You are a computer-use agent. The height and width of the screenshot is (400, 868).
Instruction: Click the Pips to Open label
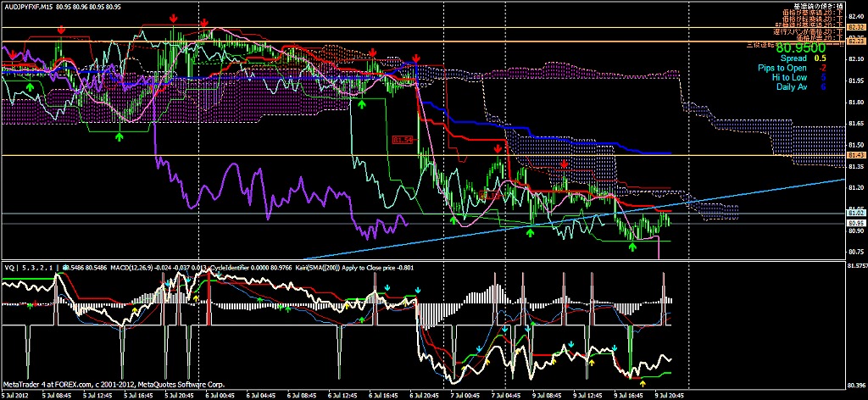click(x=782, y=68)
